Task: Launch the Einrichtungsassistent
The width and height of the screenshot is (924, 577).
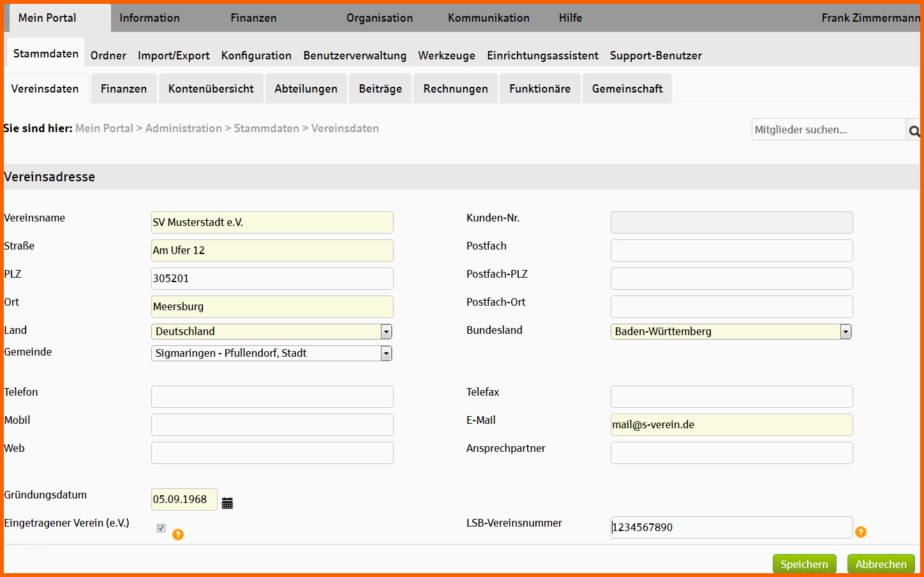Action: pyautogui.click(x=543, y=56)
